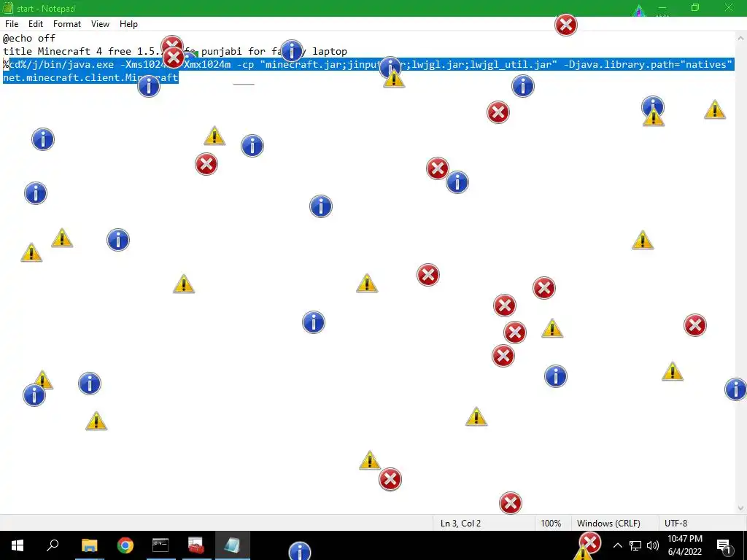
Task: Click "Windows (CRLF)" status entry
Action: (608, 524)
